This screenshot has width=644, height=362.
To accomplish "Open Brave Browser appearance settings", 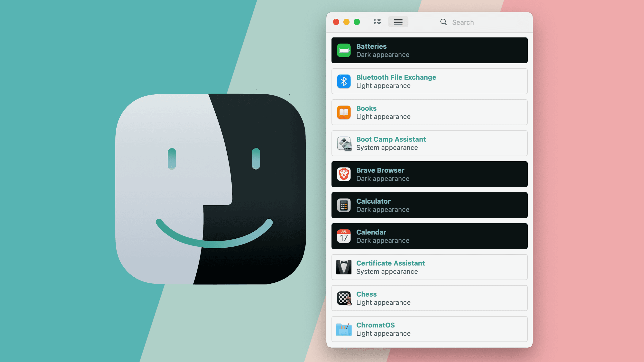I will coord(429,174).
